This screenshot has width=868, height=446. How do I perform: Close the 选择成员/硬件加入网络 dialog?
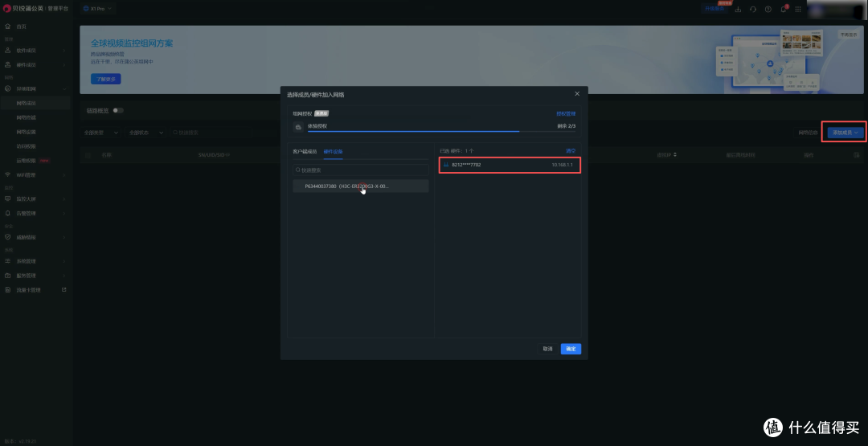tap(577, 94)
